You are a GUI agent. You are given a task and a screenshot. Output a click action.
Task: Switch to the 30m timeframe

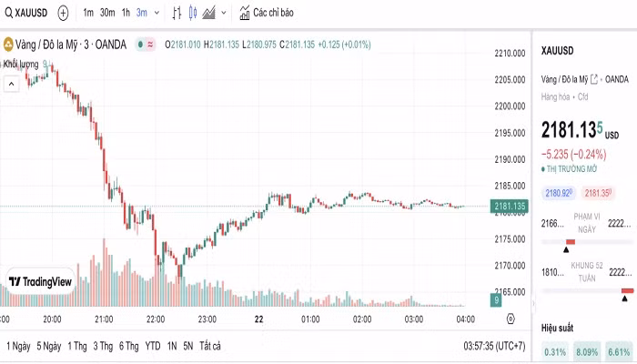point(106,14)
